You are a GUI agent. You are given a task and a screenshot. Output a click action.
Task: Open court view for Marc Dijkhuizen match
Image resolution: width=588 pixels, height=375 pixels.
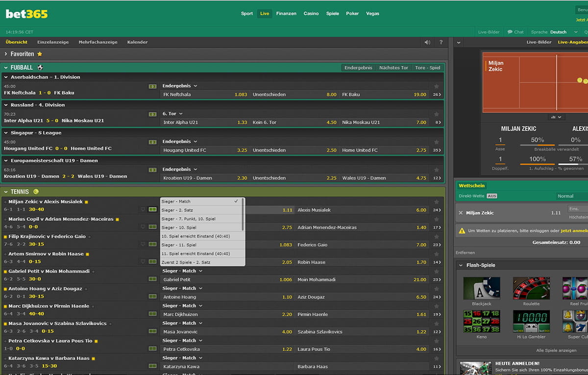pyautogui.click(x=152, y=314)
